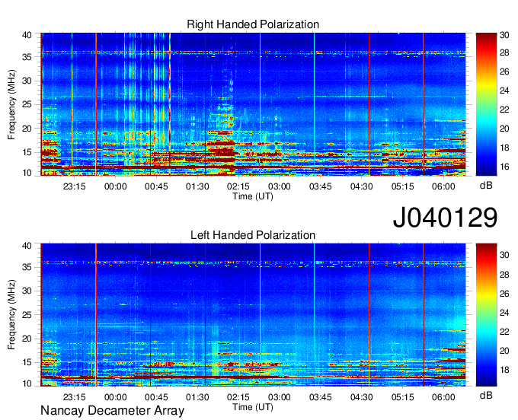This screenshot has width=518, height=420.
Task: Click the Nancay Decameter Array caption
Action: (112, 411)
